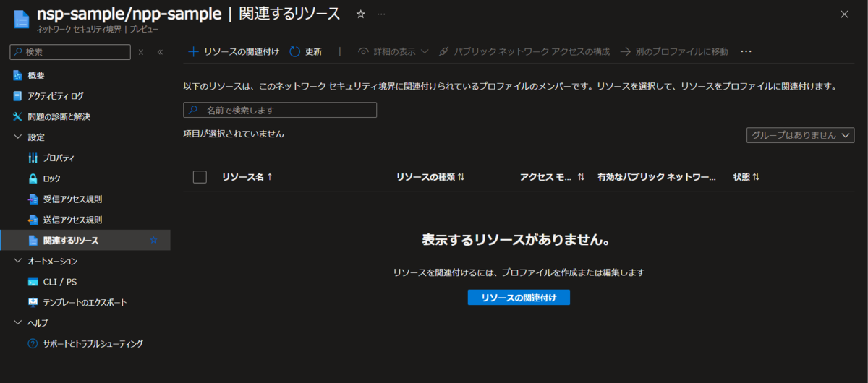Click the プロパティ sliders icon
This screenshot has height=383, width=868.
33,158
